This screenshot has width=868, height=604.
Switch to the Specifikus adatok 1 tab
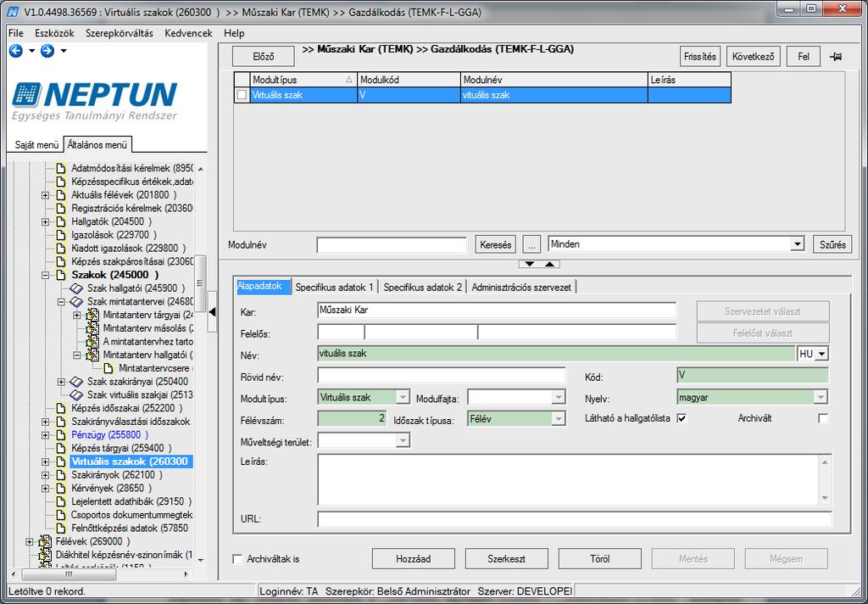point(334,287)
